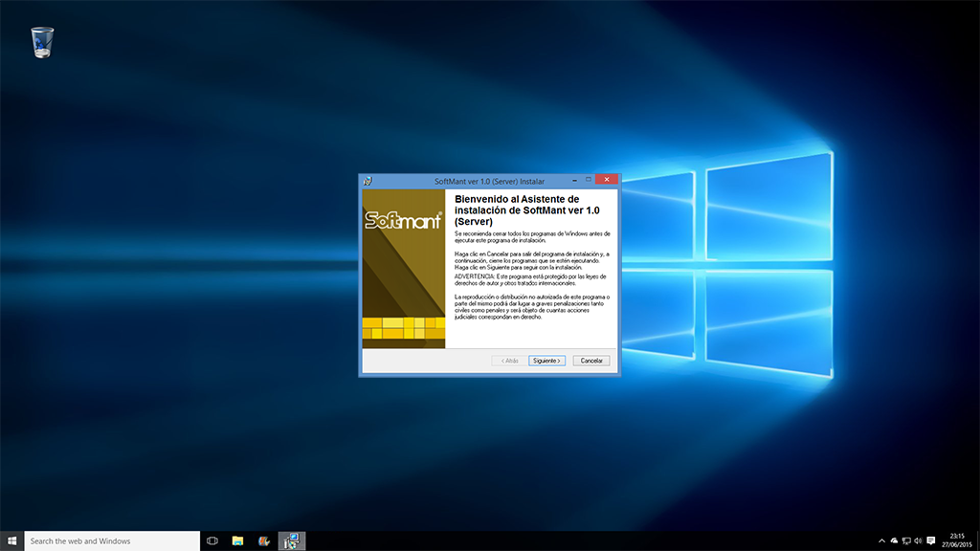The width and height of the screenshot is (980, 551).
Task: Open the Action Center notifications icon
Action: tap(931, 540)
